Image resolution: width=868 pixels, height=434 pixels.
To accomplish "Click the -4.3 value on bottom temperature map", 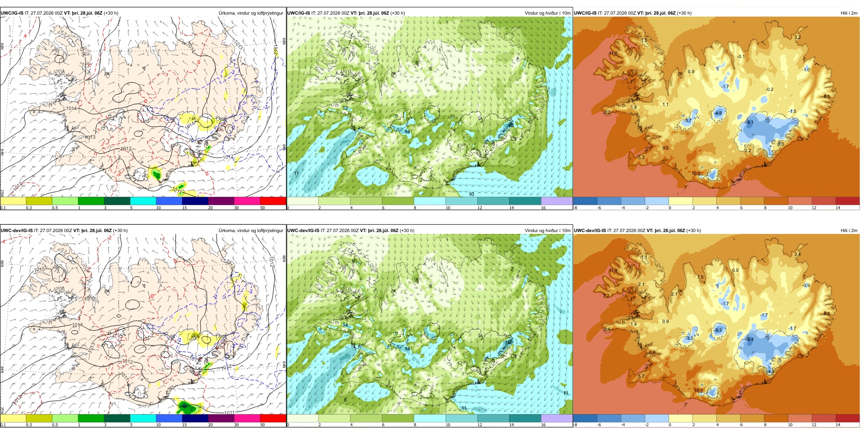I will pos(770,372).
